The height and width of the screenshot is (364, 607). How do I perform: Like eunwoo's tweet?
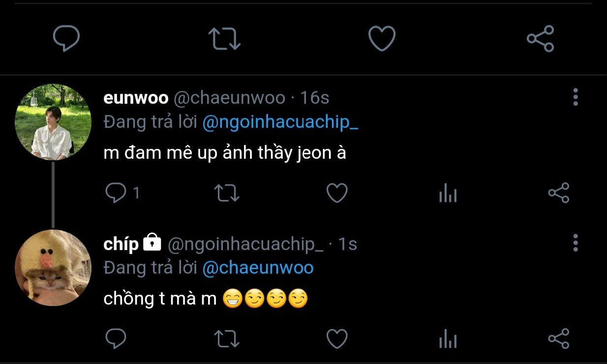[x=337, y=193]
